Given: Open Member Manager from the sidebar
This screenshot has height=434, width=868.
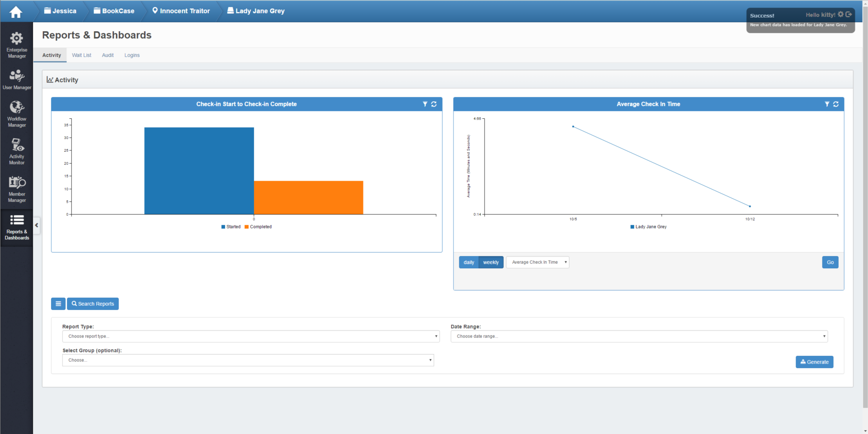Looking at the screenshot, I should pos(17,189).
